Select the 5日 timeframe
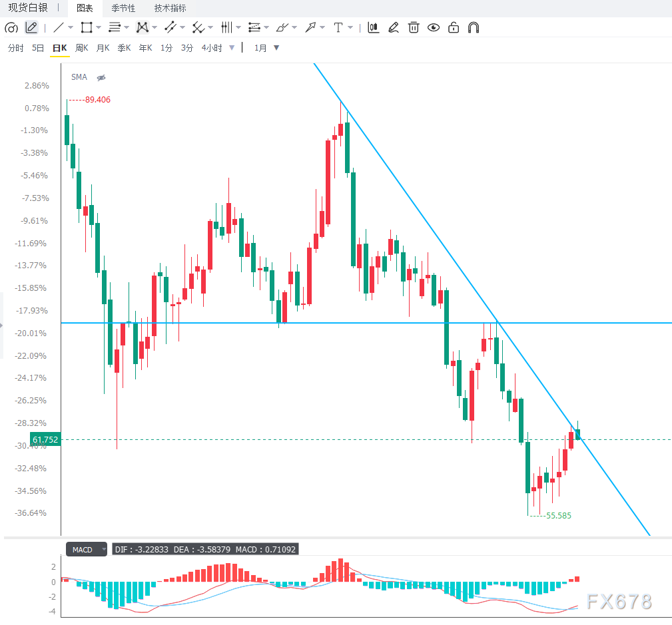This screenshot has height=625, width=672. pos(38,48)
